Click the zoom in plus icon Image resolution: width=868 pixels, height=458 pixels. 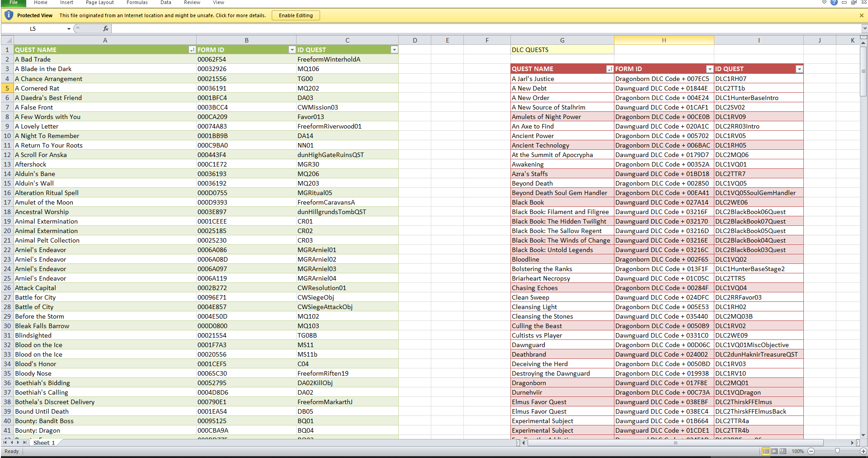(863, 451)
